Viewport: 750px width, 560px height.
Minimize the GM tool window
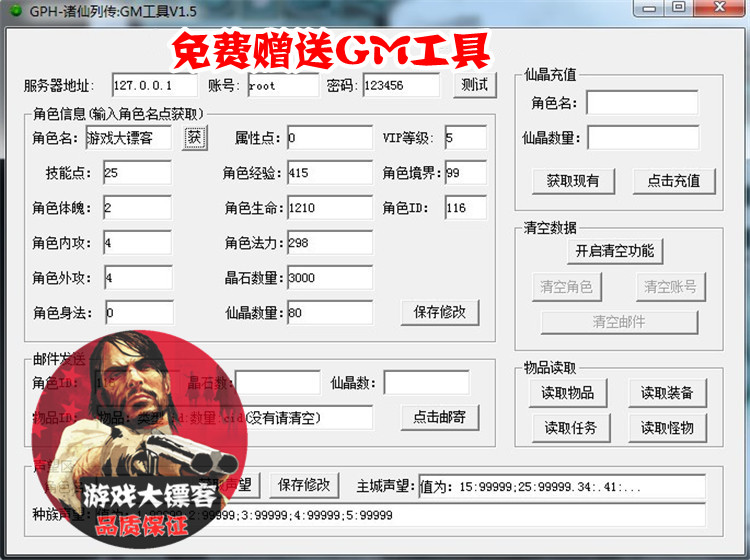pos(649,8)
